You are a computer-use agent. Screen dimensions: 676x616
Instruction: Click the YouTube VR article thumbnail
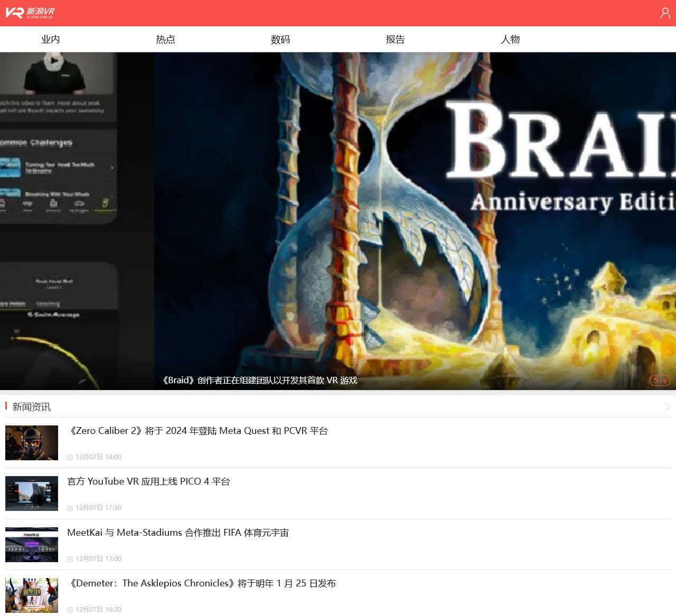point(32,494)
